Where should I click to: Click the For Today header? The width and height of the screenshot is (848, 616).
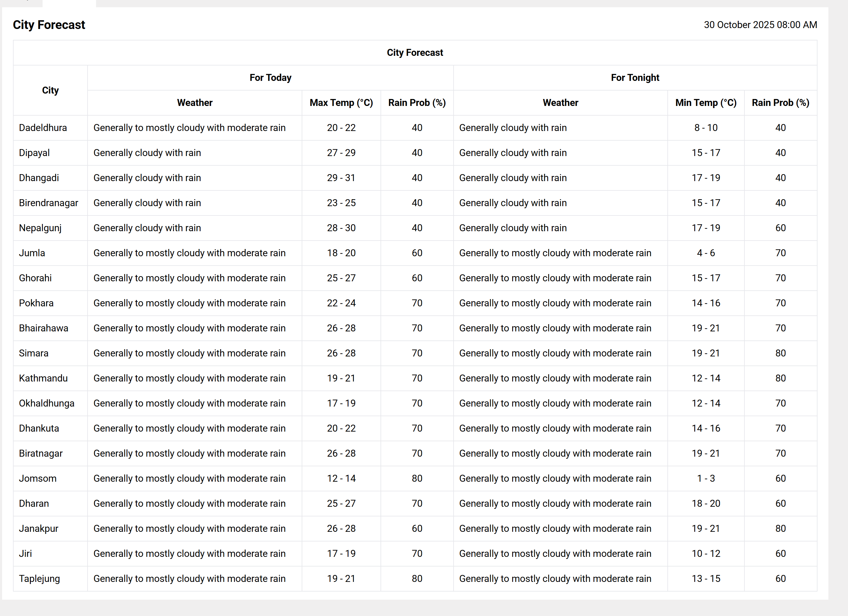pyautogui.click(x=270, y=77)
